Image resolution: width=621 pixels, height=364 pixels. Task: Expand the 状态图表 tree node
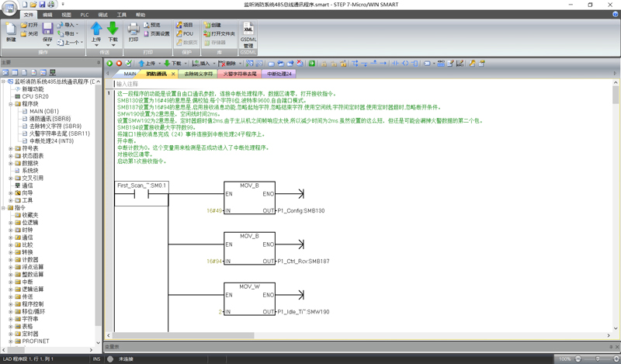tap(11, 156)
